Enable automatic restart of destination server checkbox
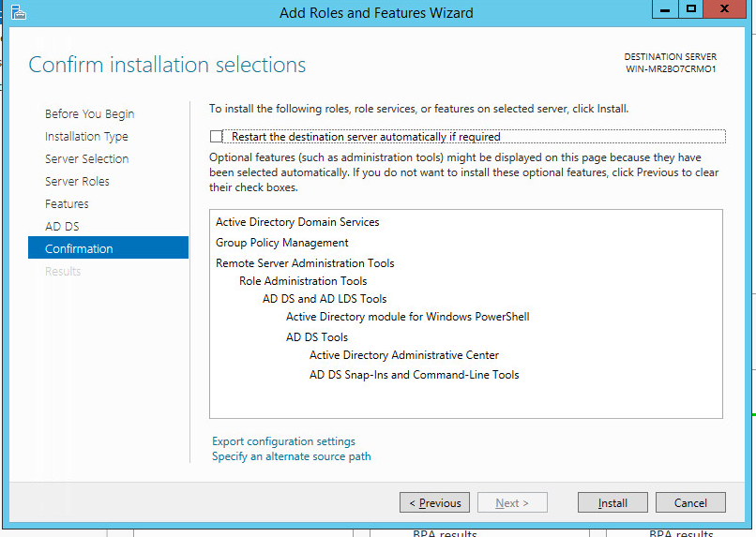The image size is (756, 537). [218, 137]
